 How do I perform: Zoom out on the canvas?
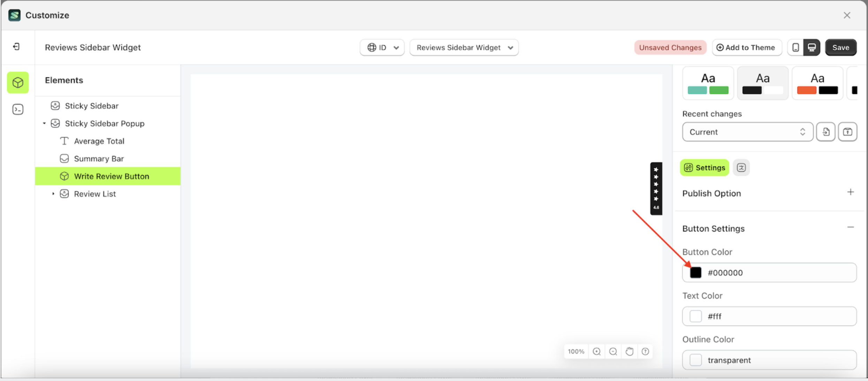(x=613, y=351)
